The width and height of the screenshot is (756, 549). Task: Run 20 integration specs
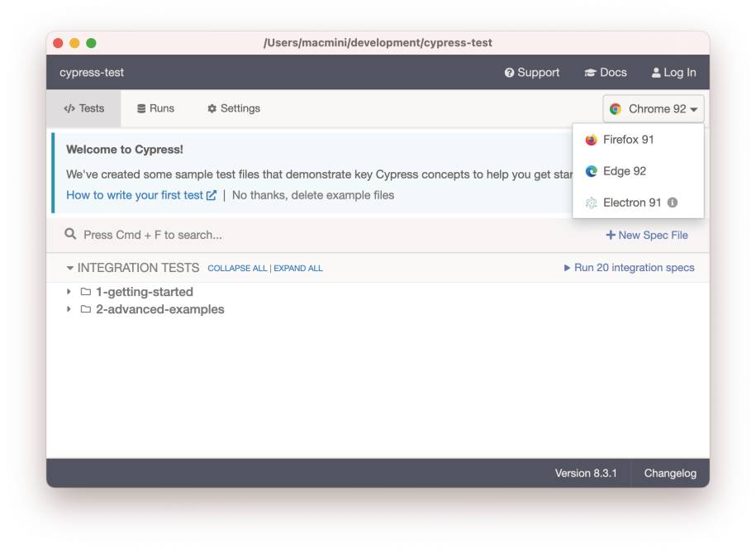pos(629,268)
